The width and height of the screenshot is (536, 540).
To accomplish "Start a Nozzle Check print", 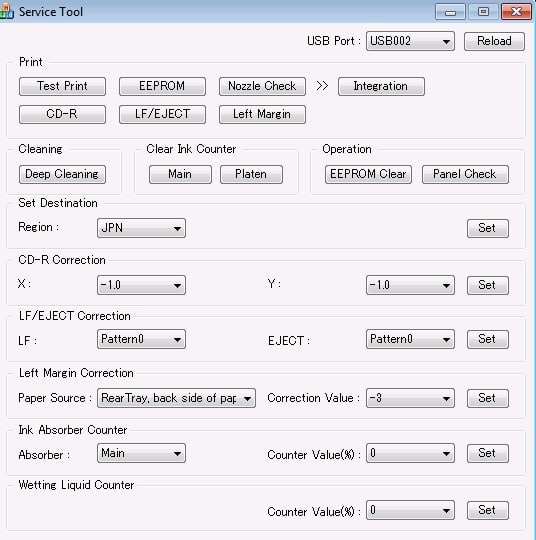I will [x=262, y=86].
